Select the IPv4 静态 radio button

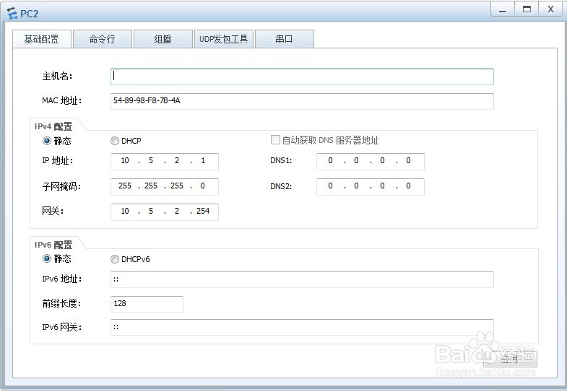[x=47, y=141]
